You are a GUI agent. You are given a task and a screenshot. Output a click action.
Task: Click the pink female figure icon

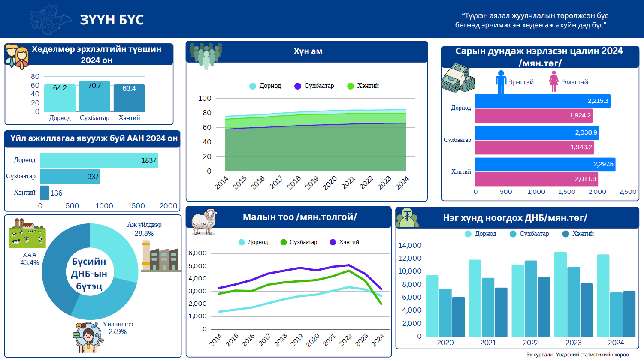[x=554, y=81]
